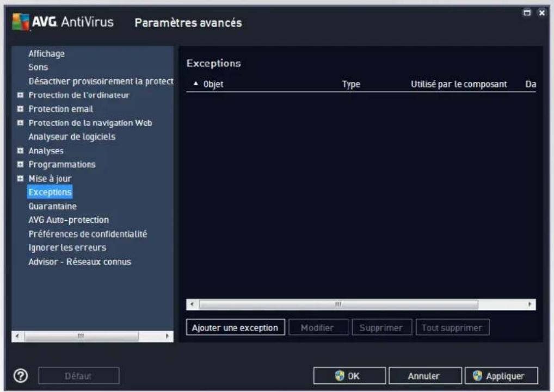Click the Défaut button
554x392 pixels.
coord(79,376)
